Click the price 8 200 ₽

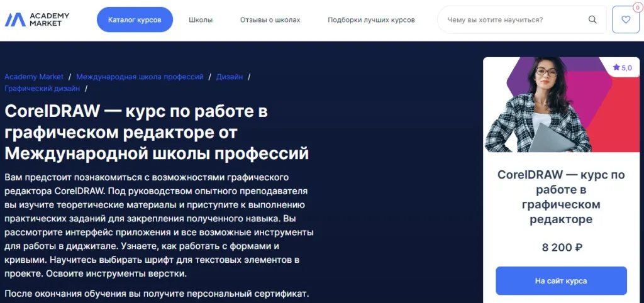(x=561, y=248)
